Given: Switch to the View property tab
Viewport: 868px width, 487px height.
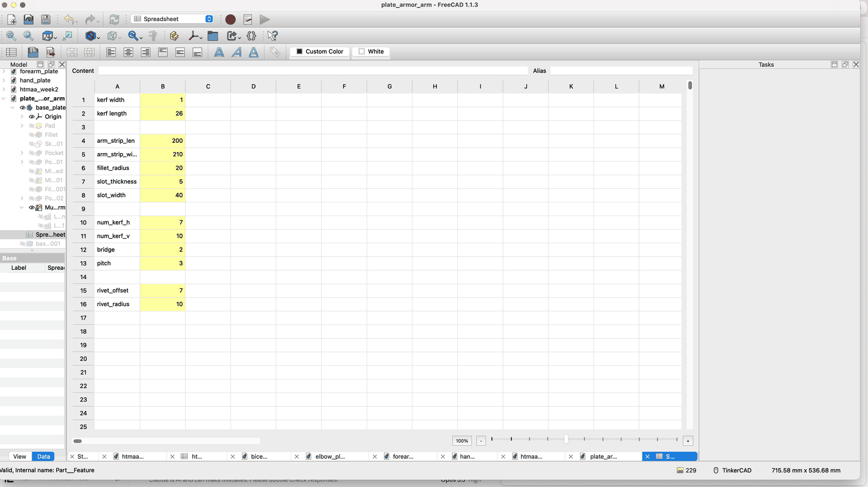Looking at the screenshot, I should click(20, 457).
